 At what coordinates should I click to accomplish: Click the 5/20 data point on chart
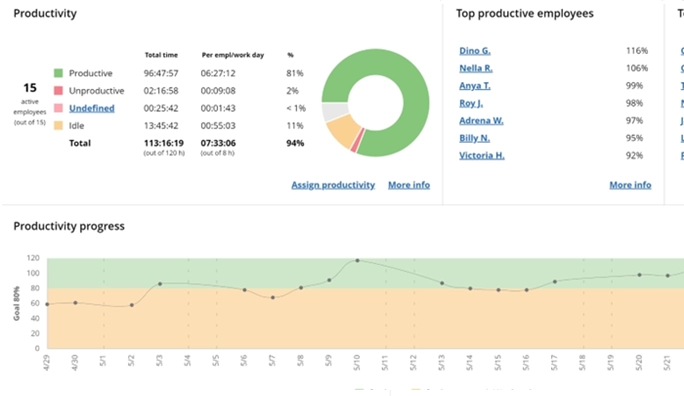[x=640, y=275]
